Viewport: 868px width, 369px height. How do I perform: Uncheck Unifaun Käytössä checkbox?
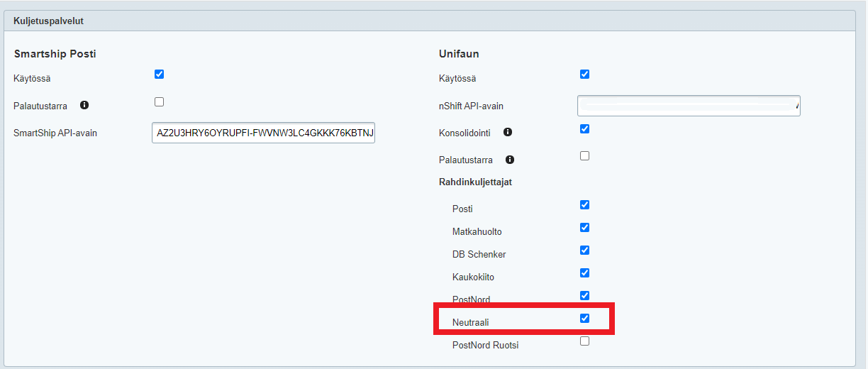tap(584, 75)
